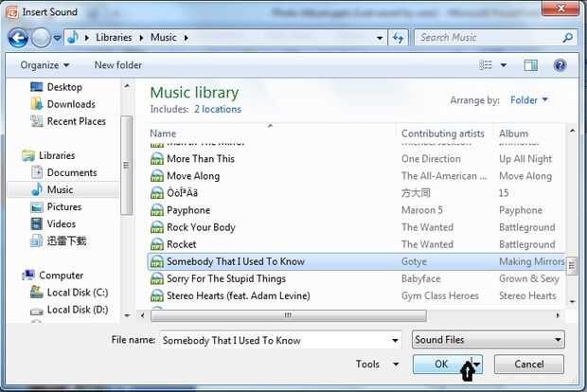Open the Sound Files type dropdown

(489, 340)
